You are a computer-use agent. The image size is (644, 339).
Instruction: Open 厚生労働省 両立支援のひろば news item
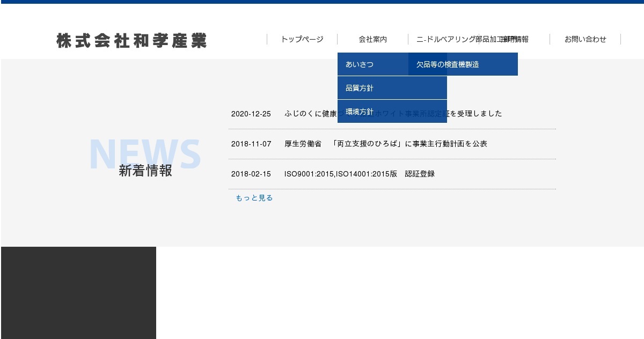[x=385, y=144]
